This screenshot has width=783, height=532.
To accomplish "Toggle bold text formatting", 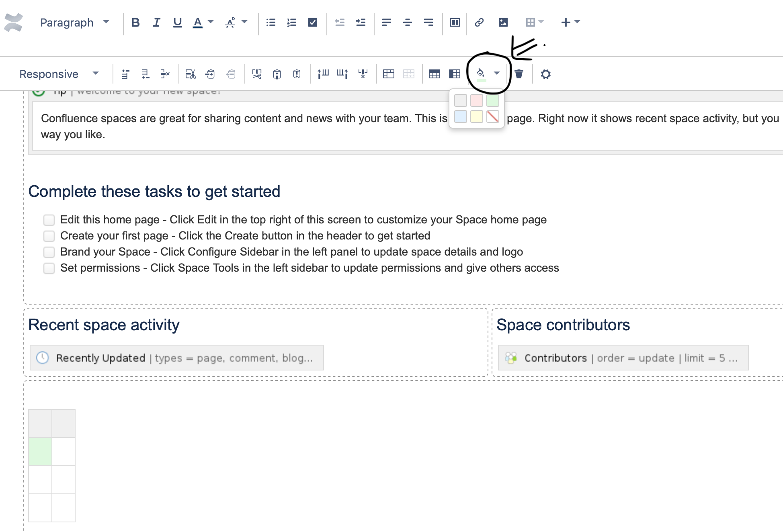I will pyautogui.click(x=135, y=23).
